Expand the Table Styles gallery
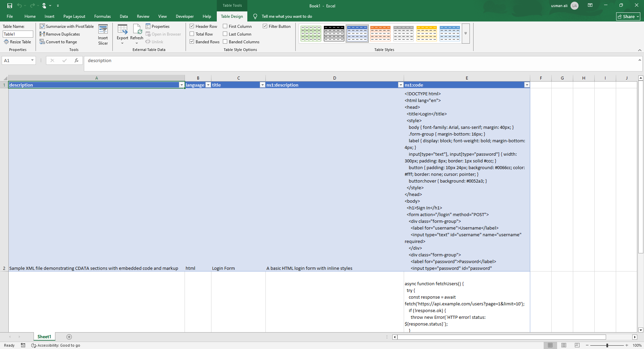This screenshot has width=644, height=349. pyautogui.click(x=466, y=34)
